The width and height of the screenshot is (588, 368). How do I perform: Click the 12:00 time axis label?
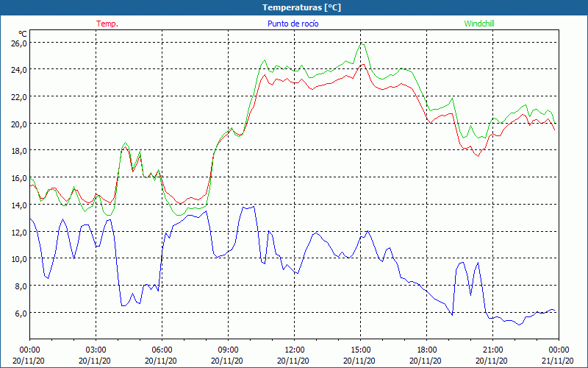[295, 350]
